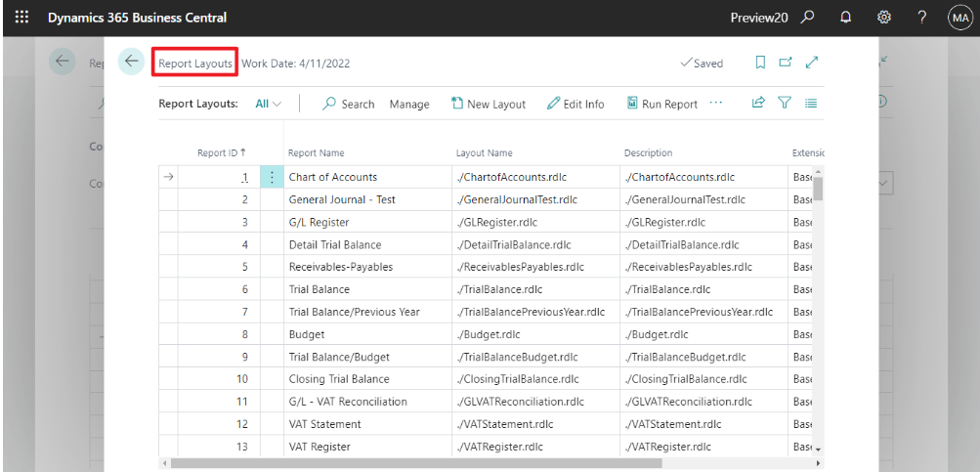Click the Description column header
Image resolution: width=980 pixels, height=472 pixels.
(648, 152)
